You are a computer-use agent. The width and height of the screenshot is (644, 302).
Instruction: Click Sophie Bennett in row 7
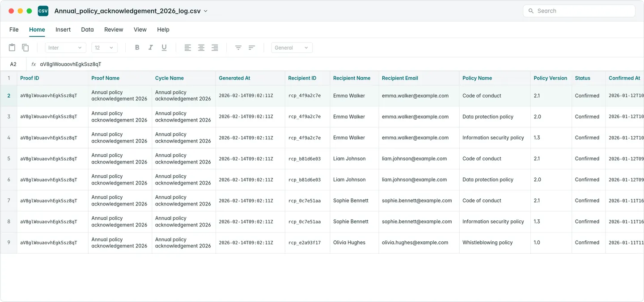tap(355, 201)
